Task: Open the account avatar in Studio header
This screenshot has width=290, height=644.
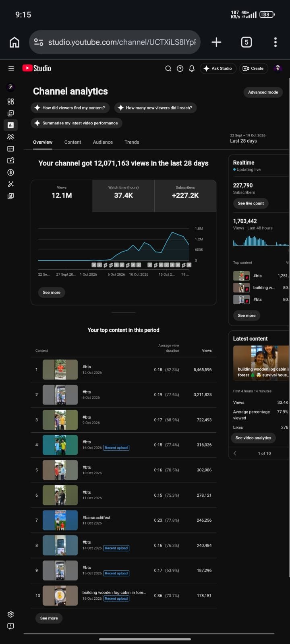Action: click(278, 68)
